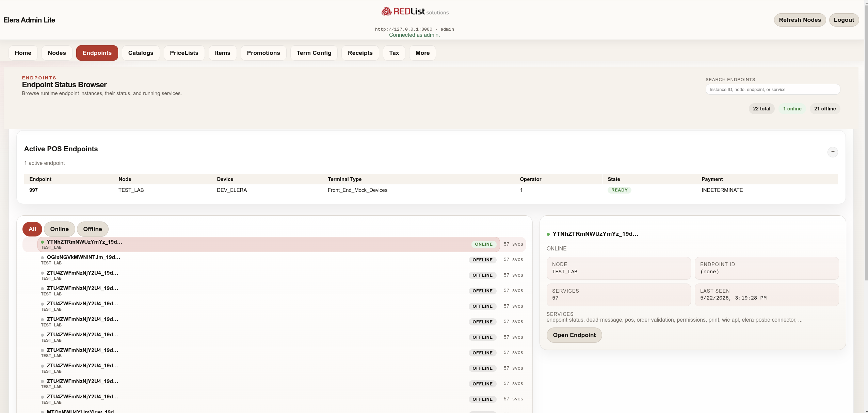The image size is (868, 413).
Task: Go to the Promotions tab
Action: [x=263, y=53]
